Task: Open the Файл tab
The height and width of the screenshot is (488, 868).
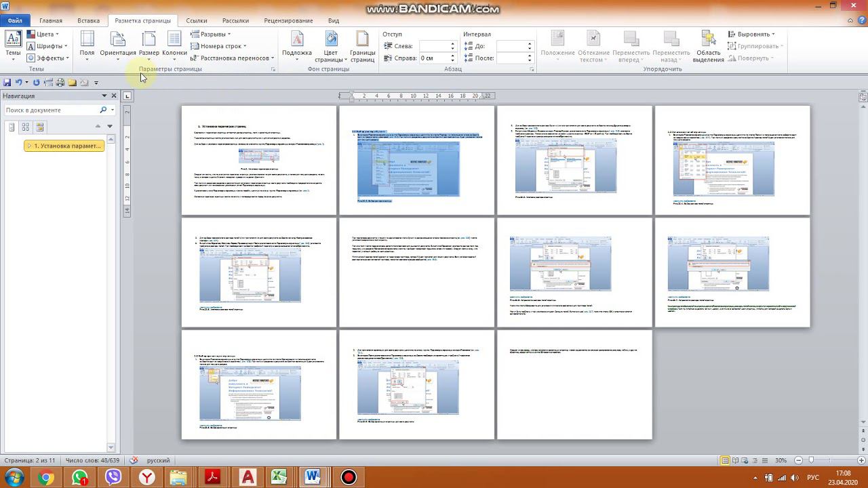Action: [x=15, y=21]
